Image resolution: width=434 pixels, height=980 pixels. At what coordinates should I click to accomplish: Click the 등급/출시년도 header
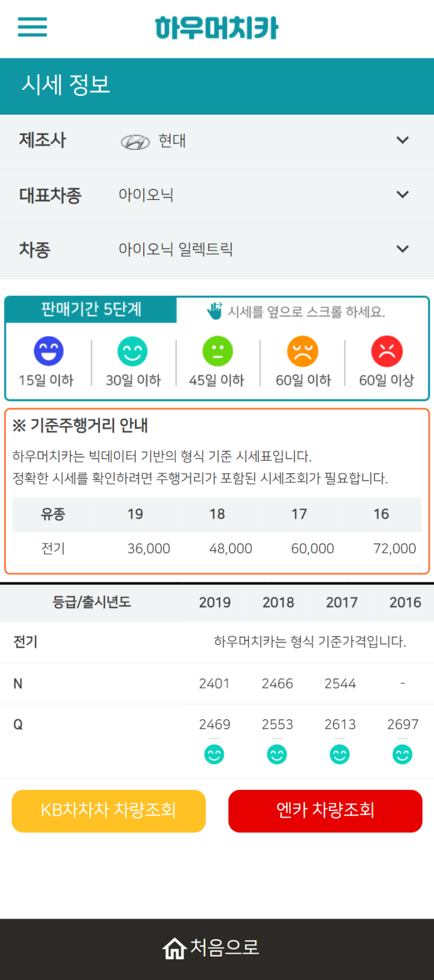[92, 602]
